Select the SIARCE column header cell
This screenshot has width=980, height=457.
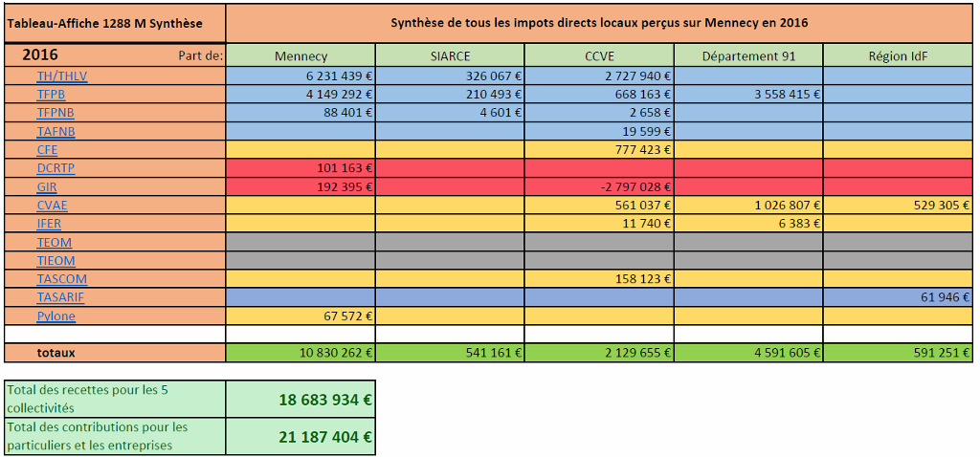[x=450, y=55]
